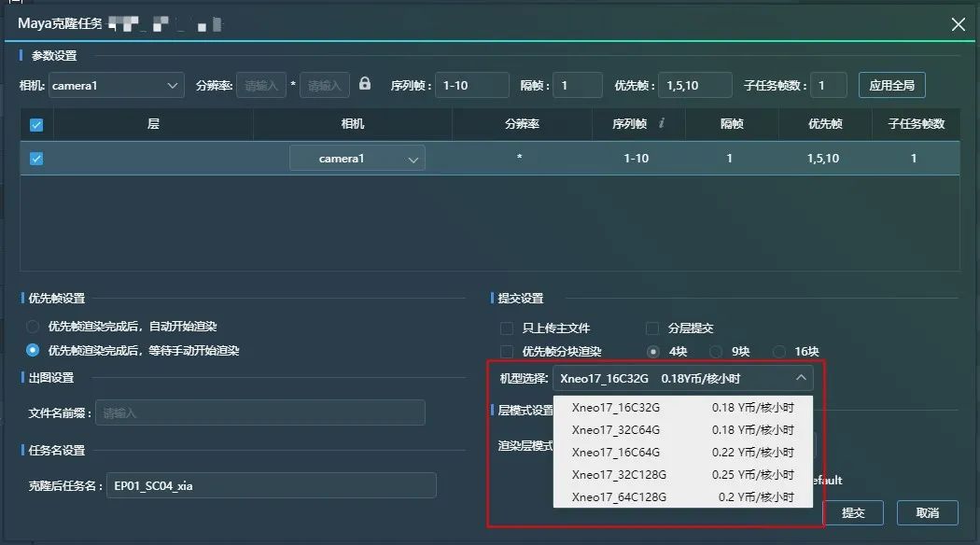Click the resolution aspect lock icon

(365, 84)
